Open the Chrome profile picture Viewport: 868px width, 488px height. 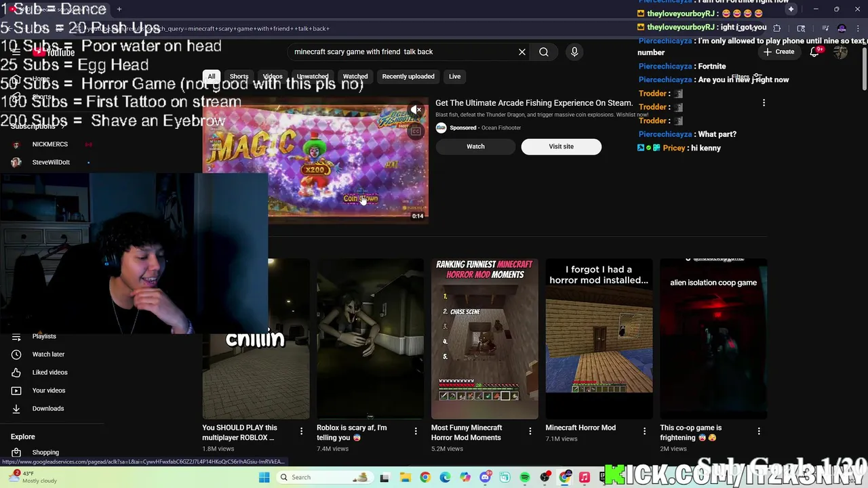pyautogui.click(x=842, y=28)
